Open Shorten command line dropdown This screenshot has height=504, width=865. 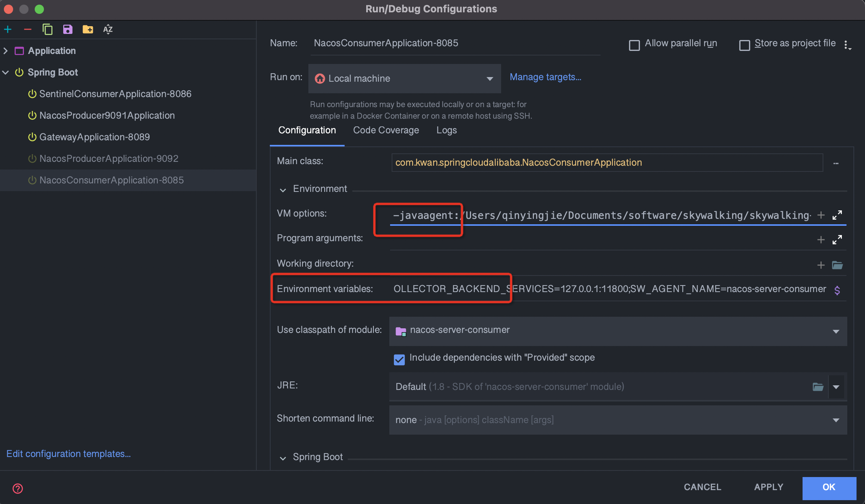[x=618, y=420]
